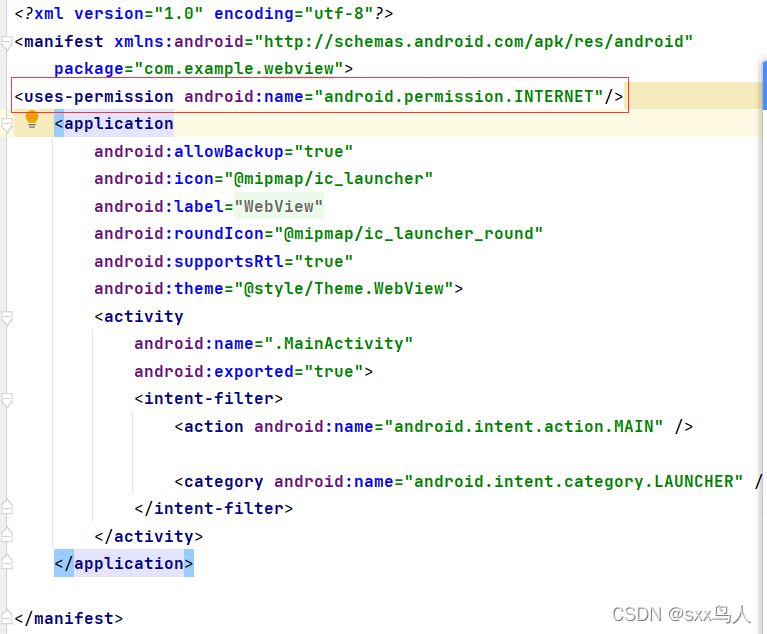Collapse the application tag fold marker

(6, 126)
